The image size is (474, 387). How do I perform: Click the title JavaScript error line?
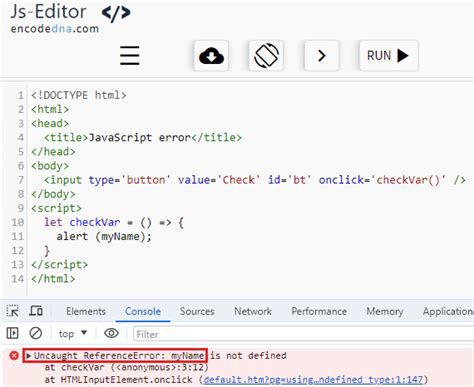pyautogui.click(x=143, y=137)
